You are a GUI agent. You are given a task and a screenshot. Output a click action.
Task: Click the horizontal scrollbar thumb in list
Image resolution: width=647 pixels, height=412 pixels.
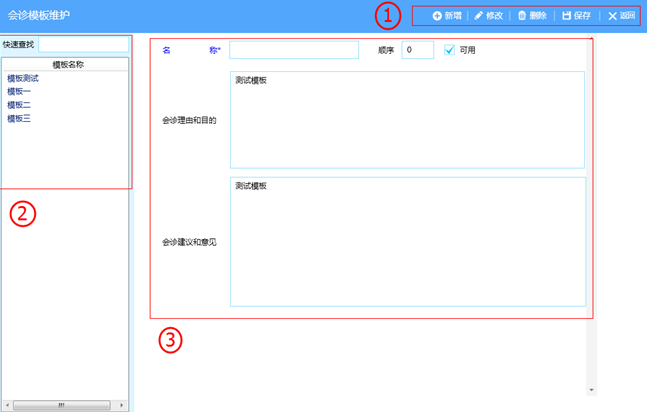[x=61, y=405]
